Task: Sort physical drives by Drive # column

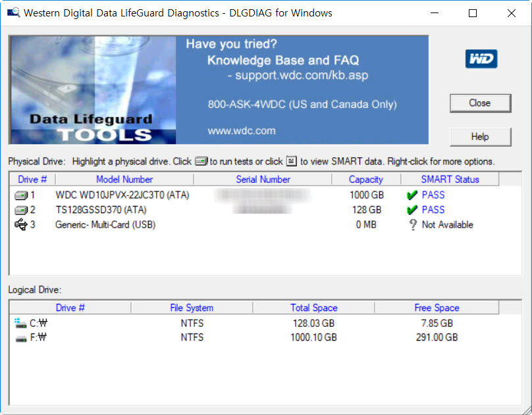Action: tap(32, 179)
